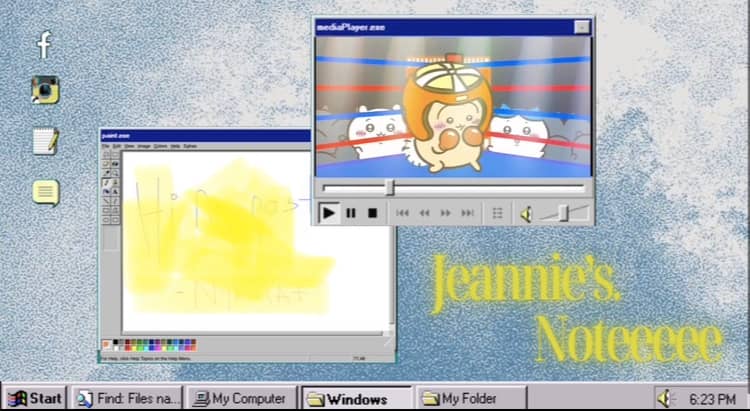Select the Polygon tool in Paint
This screenshot has width=750, height=411.
[115, 210]
